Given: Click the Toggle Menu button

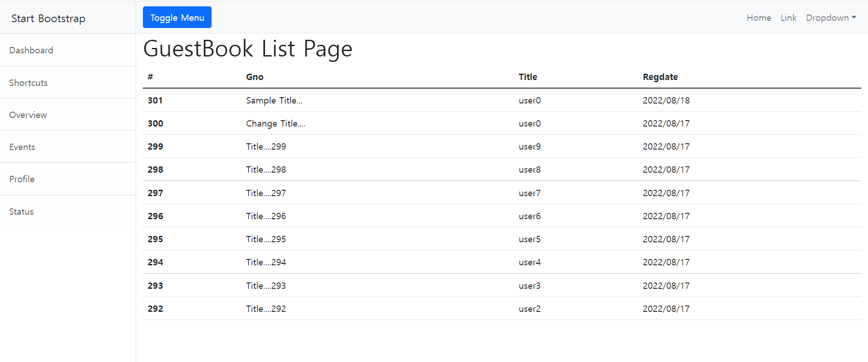Looking at the screenshot, I should point(177,17).
